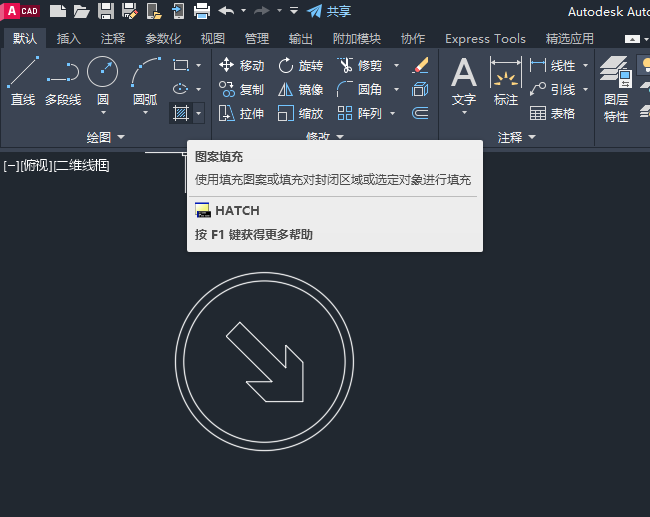Click the erase tool icon

tap(420, 65)
